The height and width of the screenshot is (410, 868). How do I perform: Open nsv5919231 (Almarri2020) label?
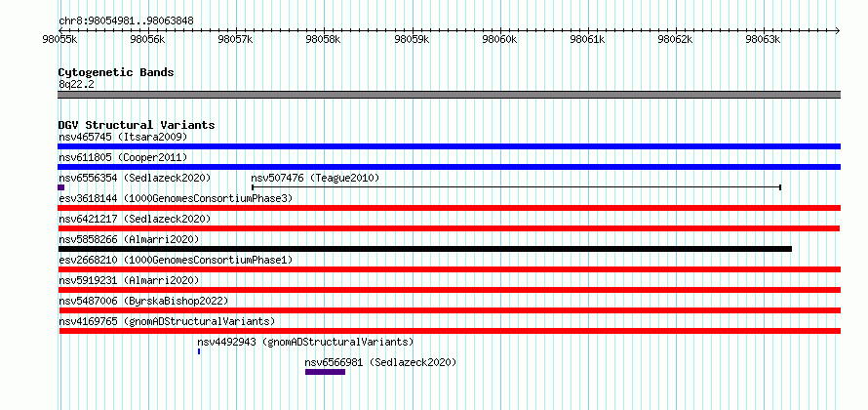coord(129,280)
